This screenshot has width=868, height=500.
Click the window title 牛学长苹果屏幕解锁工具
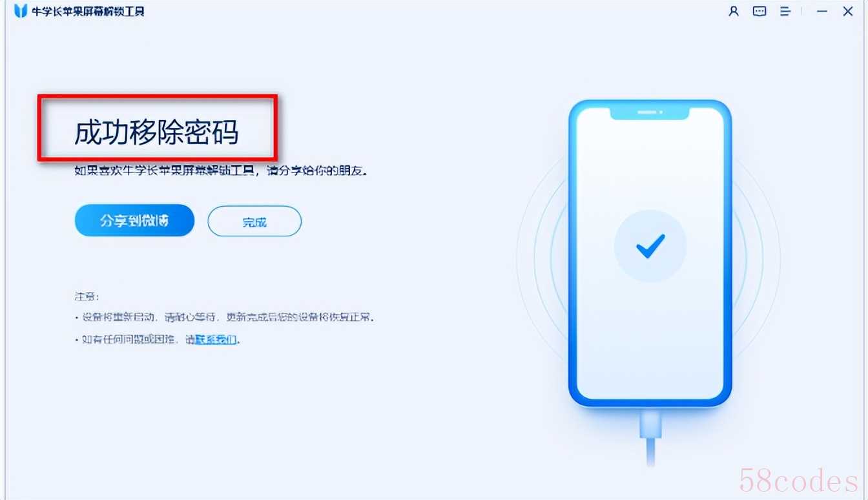tap(88, 11)
